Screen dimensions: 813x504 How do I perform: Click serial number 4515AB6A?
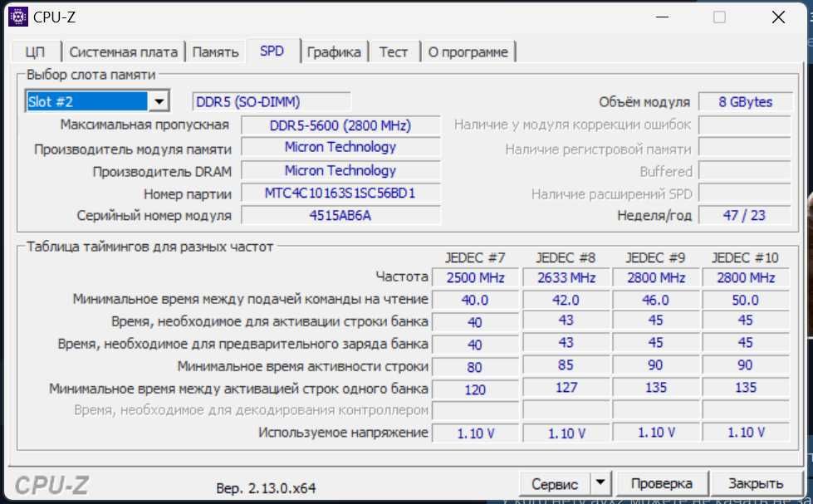pyautogui.click(x=340, y=215)
